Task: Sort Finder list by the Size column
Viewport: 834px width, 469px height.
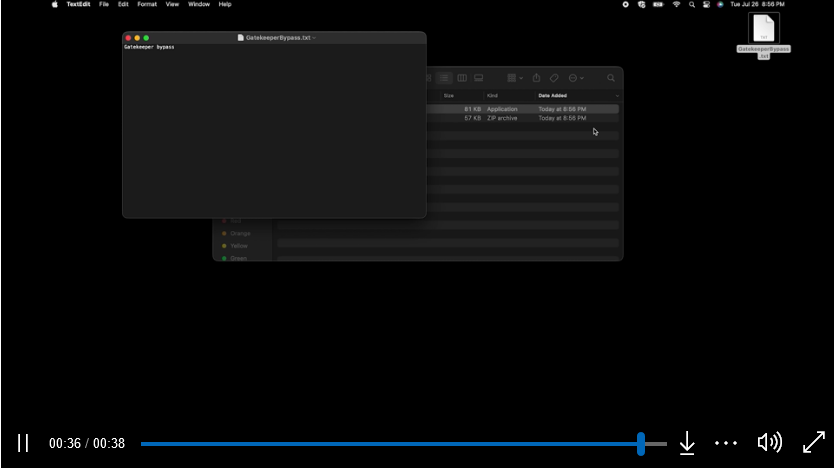Action: [x=449, y=96]
